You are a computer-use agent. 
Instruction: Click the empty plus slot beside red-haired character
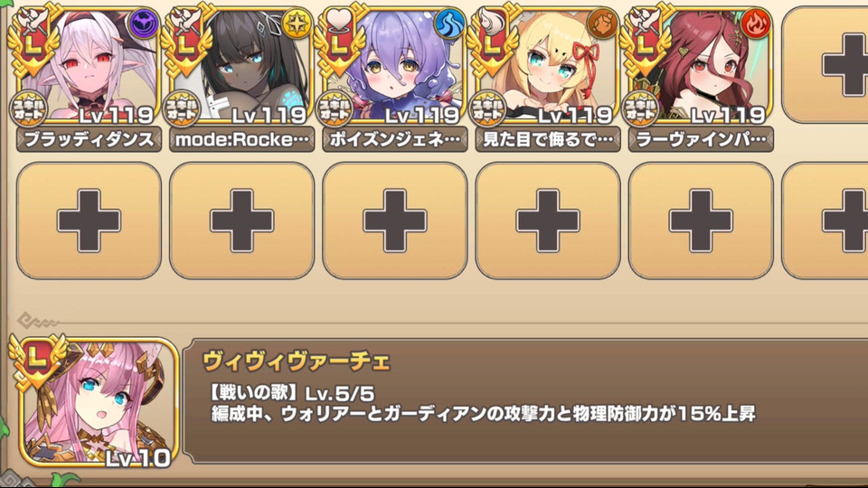(x=825, y=65)
